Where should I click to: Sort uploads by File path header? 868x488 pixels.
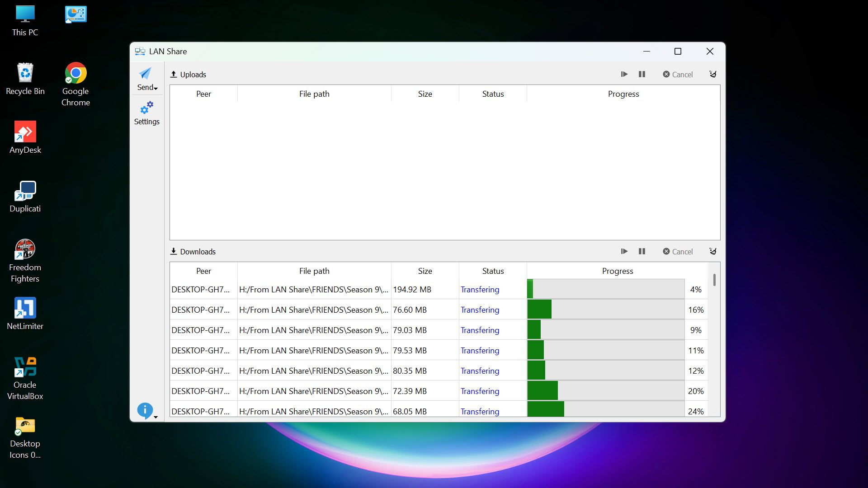pyautogui.click(x=314, y=94)
